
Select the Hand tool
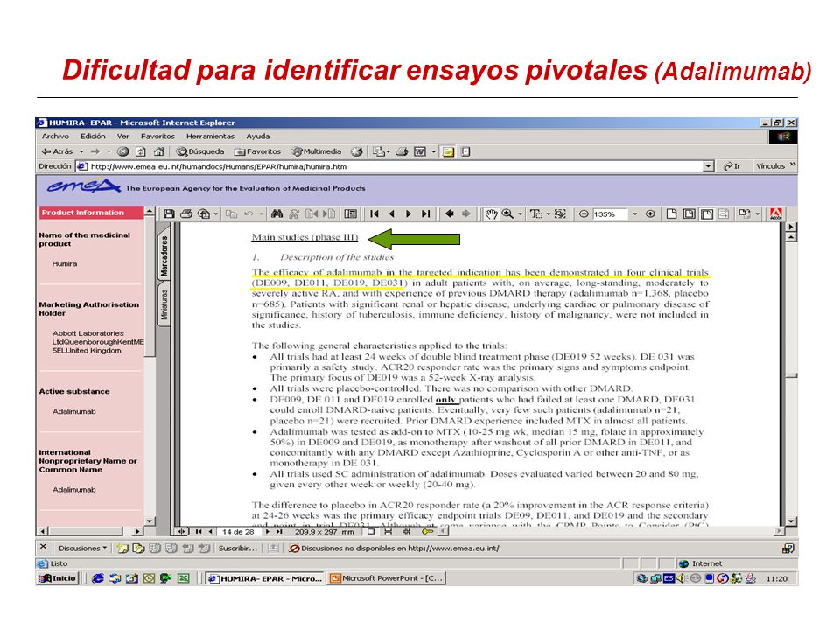(491, 213)
